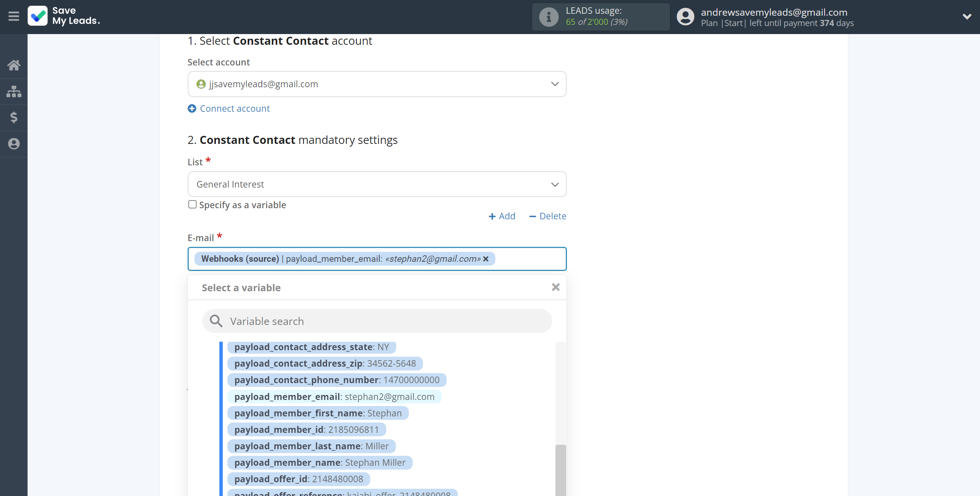Viewport: 980px width, 496px height.
Task: Select payload_contact_address_zip variable
Action: tap(325, 364)
